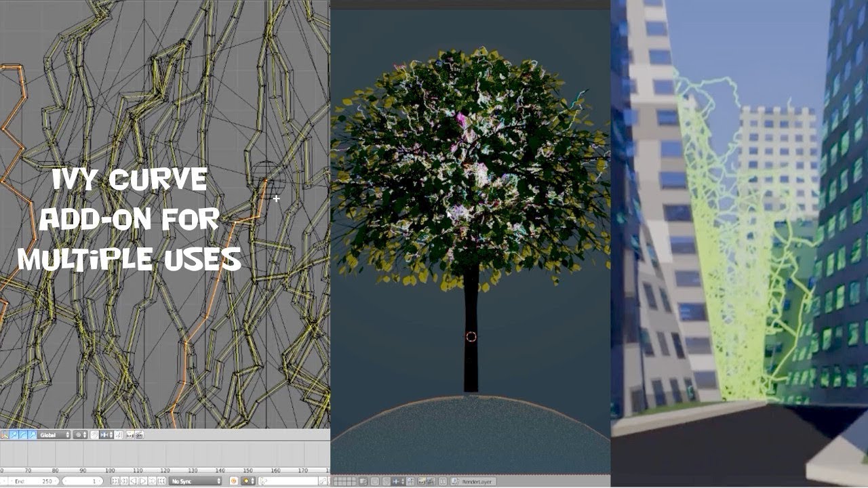The height and width of the screenshot is (488, 868).
Task: Open the proportional editing dropdown
Action: click(x=80, y=434)
